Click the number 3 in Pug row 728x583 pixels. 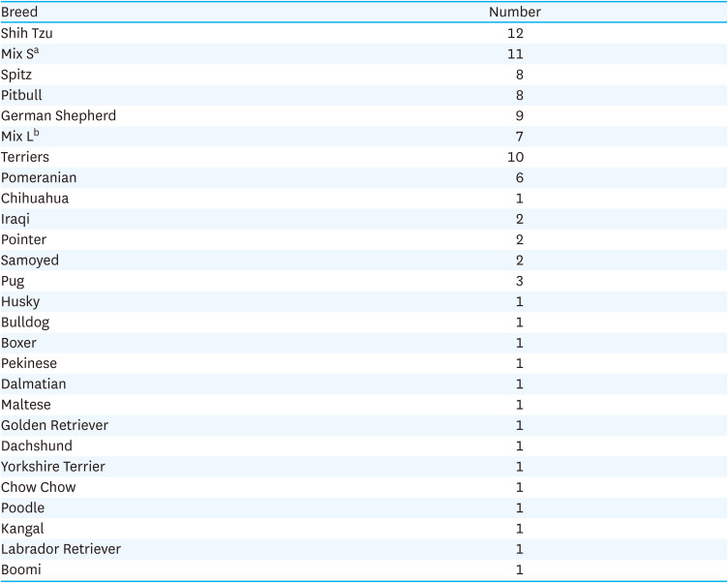pos(519,281)
